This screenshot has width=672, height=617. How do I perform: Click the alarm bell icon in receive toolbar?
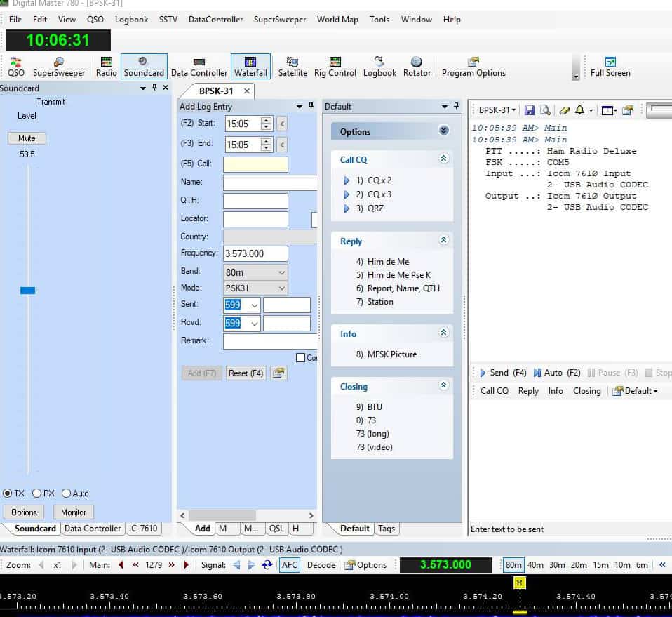click(x=579, y=110)
